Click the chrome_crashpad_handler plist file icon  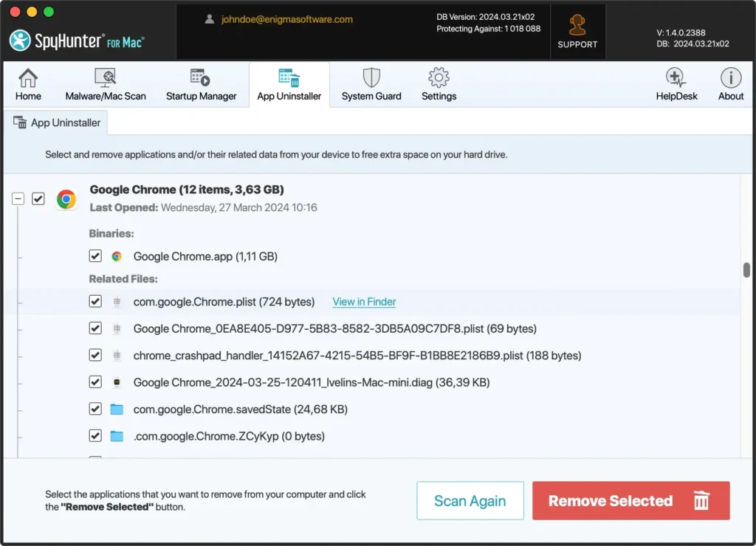coord(117,356)
